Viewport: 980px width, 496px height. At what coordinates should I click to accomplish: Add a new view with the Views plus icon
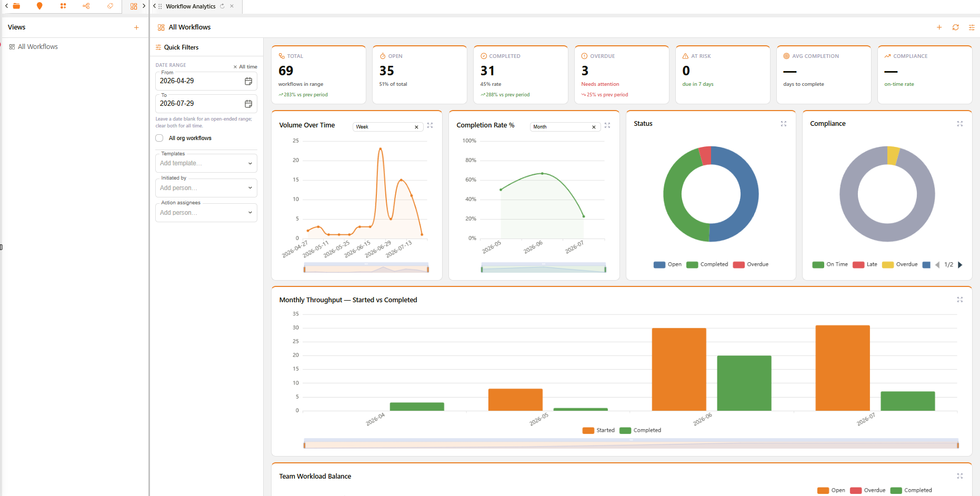pos(136,27)
